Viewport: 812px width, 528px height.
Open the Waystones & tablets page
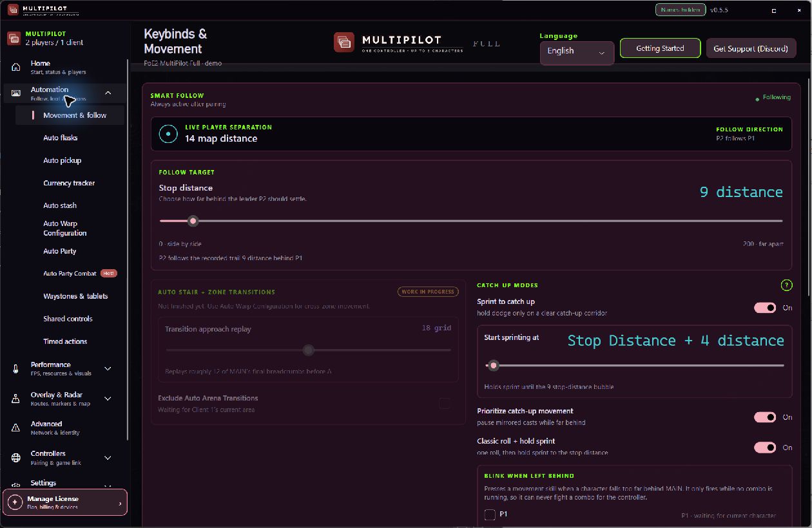coord(75,296)
